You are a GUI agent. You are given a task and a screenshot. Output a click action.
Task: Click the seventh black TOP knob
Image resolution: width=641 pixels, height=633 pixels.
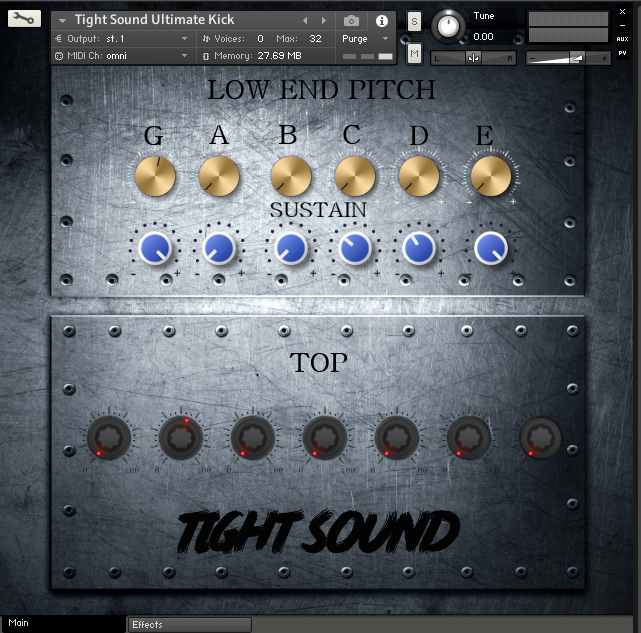coord(540,438)
